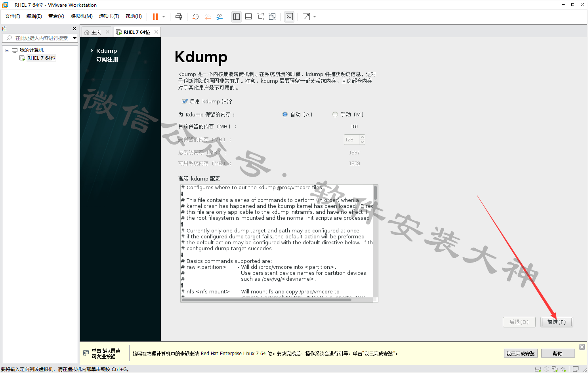Take a snapshot with the clock-plus icon

click(195, 17)
